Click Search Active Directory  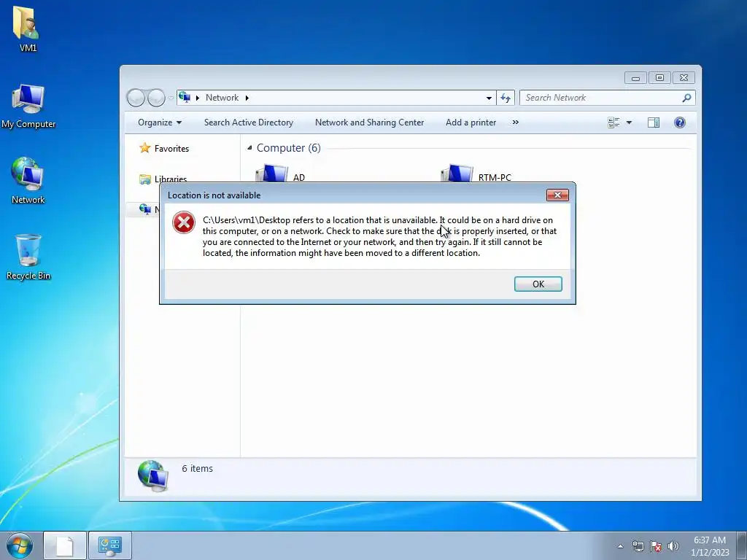click(249, 122)
